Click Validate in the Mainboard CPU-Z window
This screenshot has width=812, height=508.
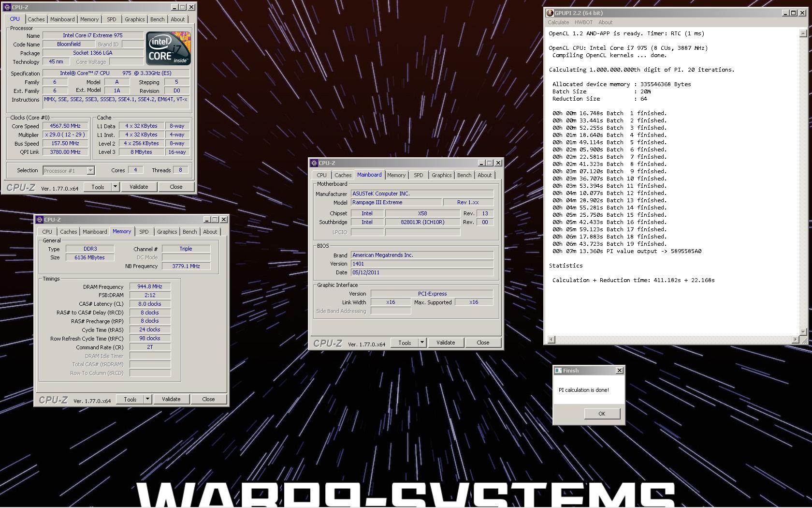pyautogui.click(x=446, y=343)
